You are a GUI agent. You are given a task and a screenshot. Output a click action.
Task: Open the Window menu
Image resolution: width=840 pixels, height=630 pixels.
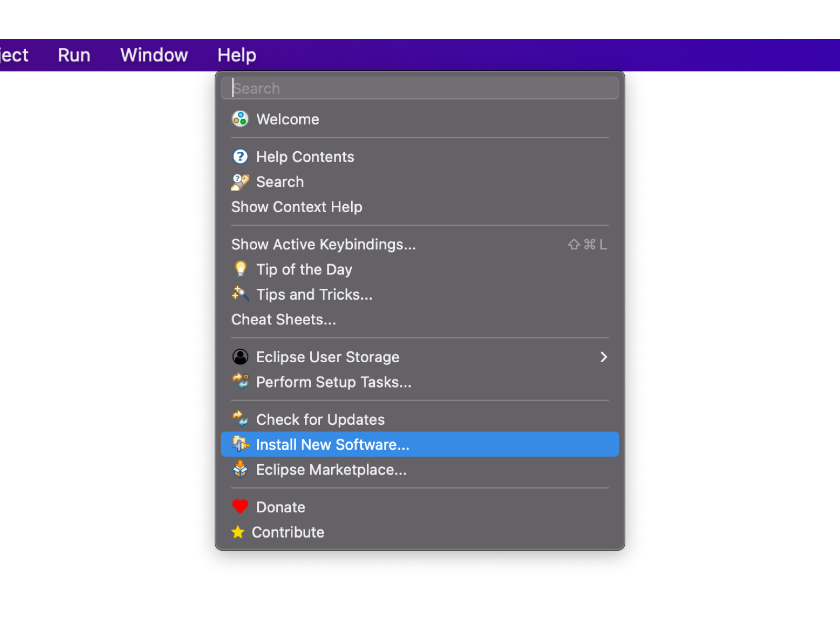(x=154, y=55)
